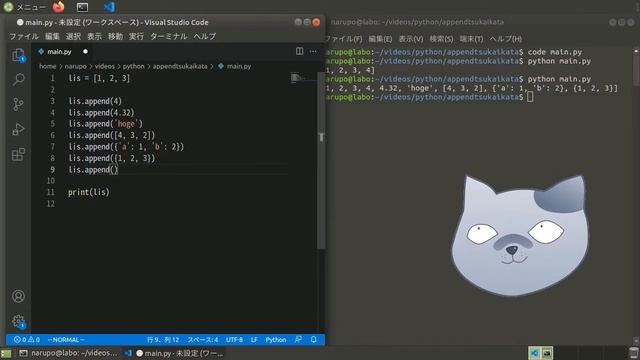
Task: Expand the home breadcrumb segment
Action: point(47,66)
